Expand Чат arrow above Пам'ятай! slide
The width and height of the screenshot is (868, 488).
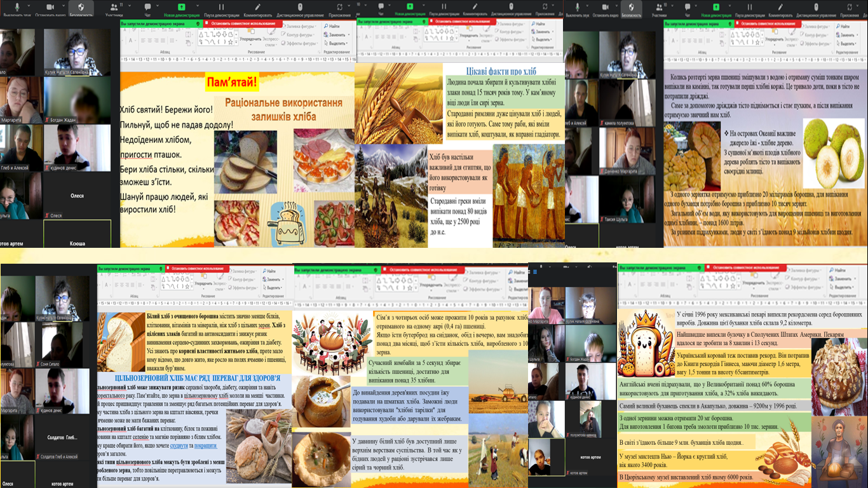pyautogui.click(x=157, y=6)
